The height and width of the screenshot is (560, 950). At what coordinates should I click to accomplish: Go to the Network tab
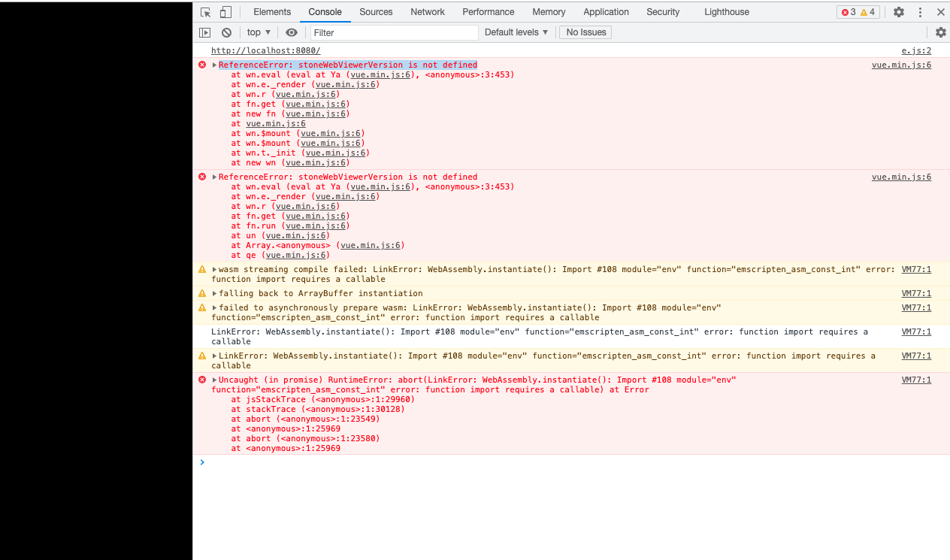(x=428, y=12)
